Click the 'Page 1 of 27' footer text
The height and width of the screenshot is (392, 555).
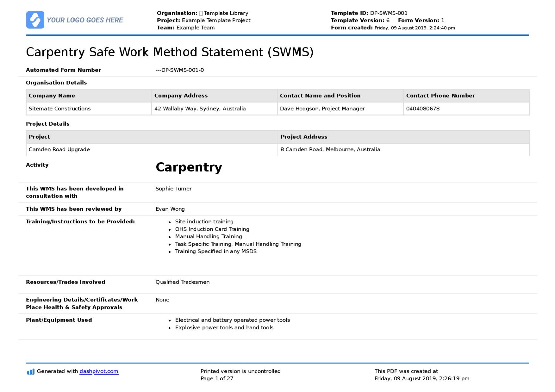(x=217, y=379)
